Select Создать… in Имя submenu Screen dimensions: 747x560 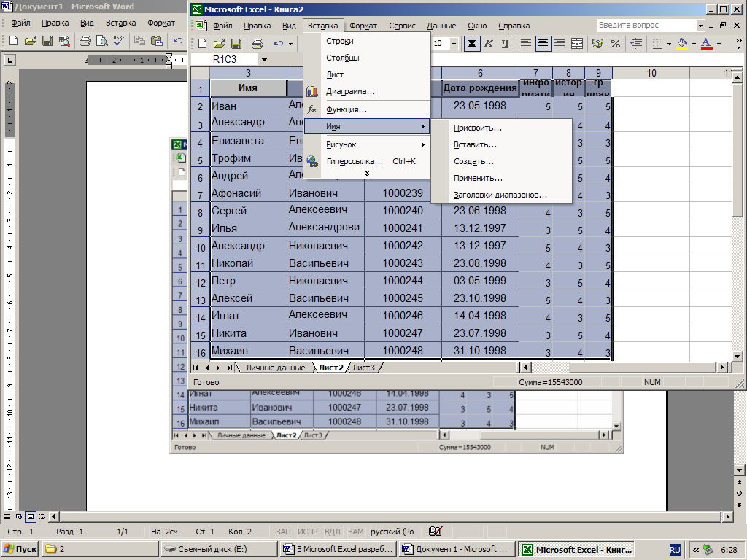click(x=501, y=161)
